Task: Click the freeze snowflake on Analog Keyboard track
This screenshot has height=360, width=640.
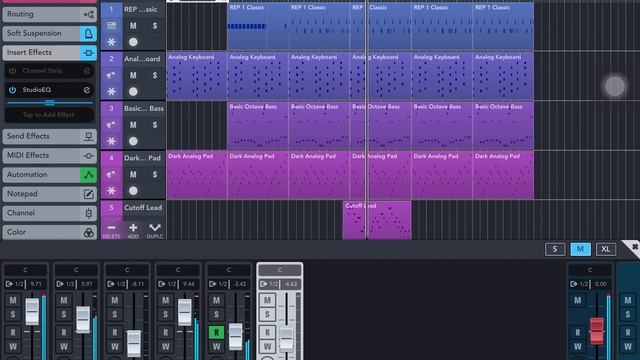Action: click(111, 91)
